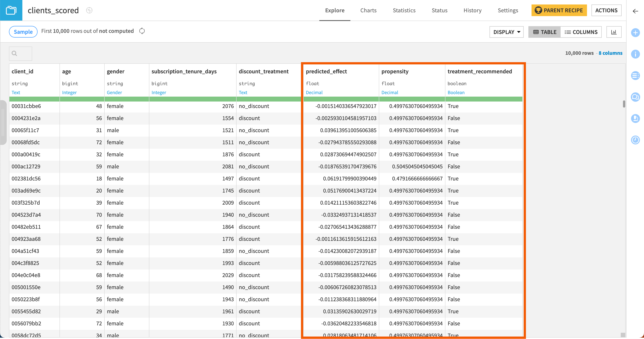Switch to the Charts tab
Screen dimensions: 644x339
click(368, 10)
